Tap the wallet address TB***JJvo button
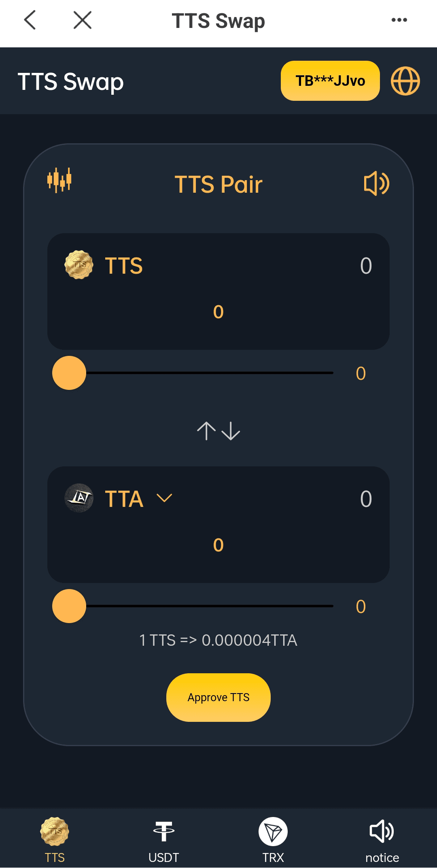 pos(330,81)
